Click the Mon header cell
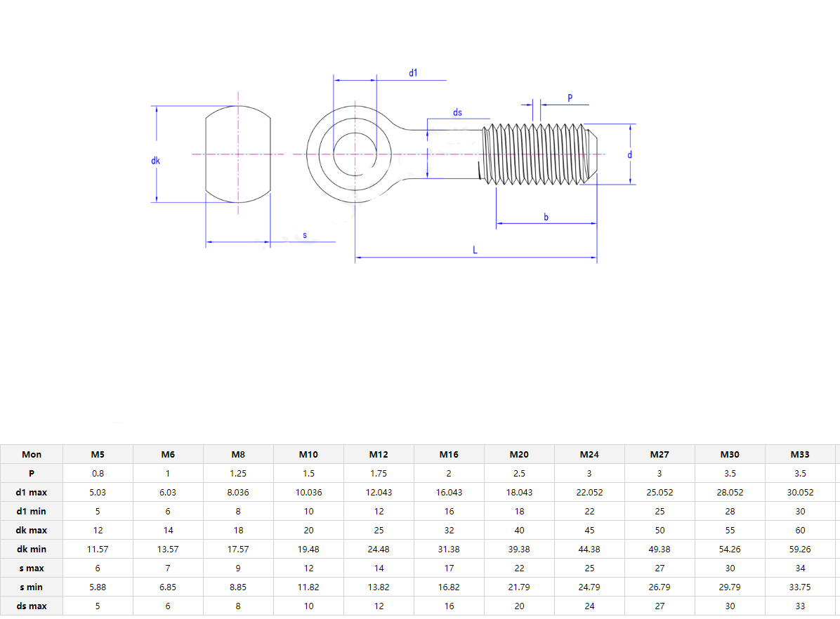Screen dimensions: 840x619 click(x=32, y=454)
